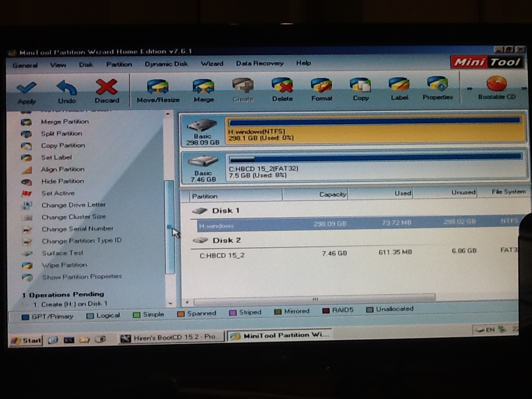Pick Copy Partition from the sidebar
Viewport: 532px width, 399px height.
pos(63,146)
